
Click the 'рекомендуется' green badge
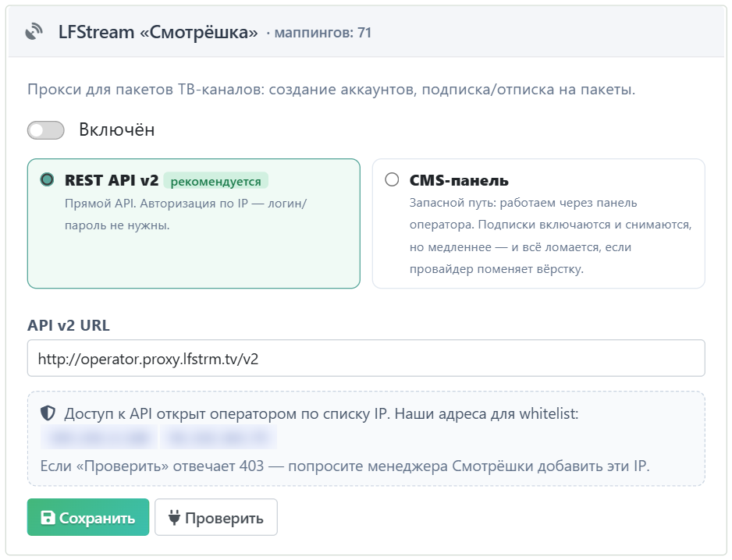(215, 181)
